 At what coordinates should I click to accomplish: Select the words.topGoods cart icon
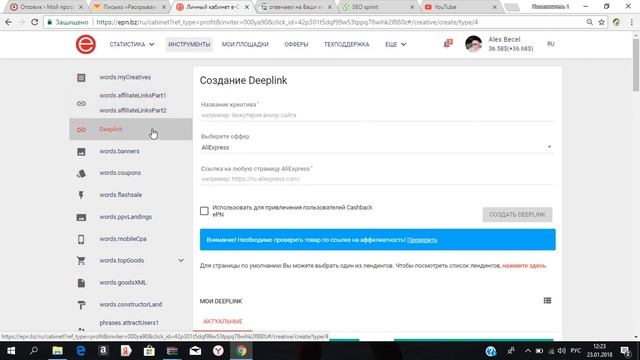tap(81, 261)
